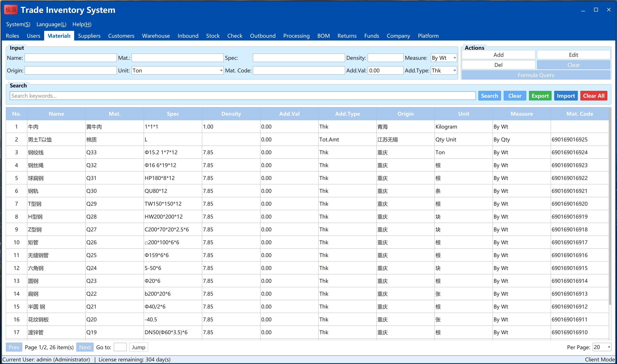Viewport: 617px width, 364px height.
Task: Sort by the Mat. Code column header
Action: [x=580, y=114]
